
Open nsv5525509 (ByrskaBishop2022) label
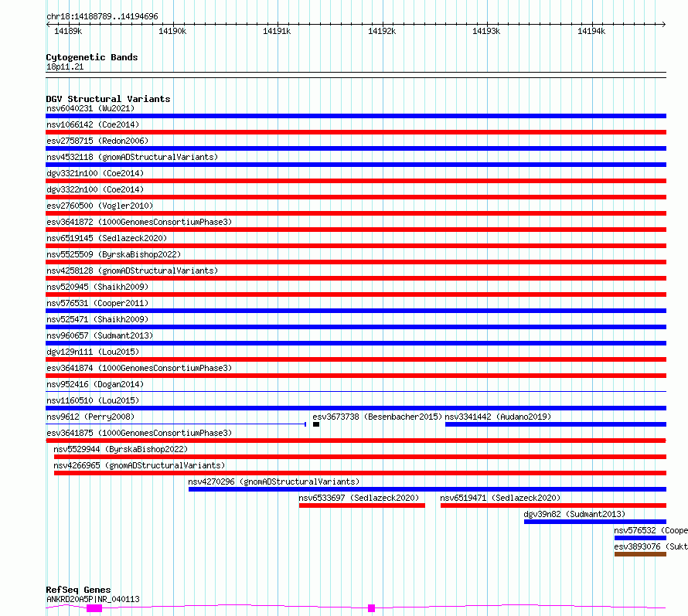(114, 254)
